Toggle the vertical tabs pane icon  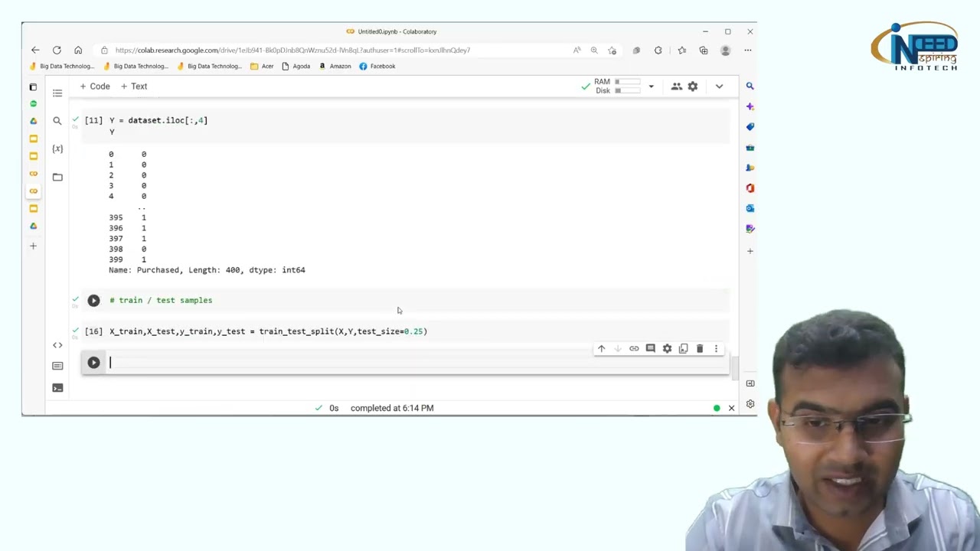[x=33, y=86]
